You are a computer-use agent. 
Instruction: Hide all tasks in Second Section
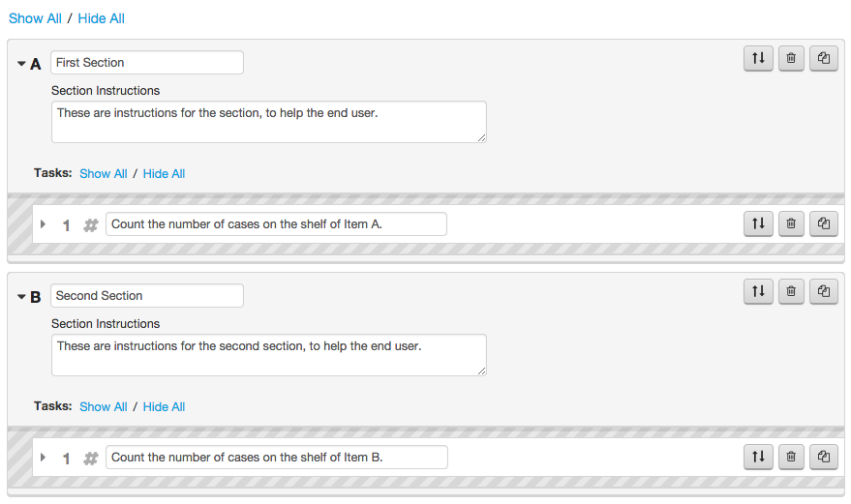tap(164, 407)
